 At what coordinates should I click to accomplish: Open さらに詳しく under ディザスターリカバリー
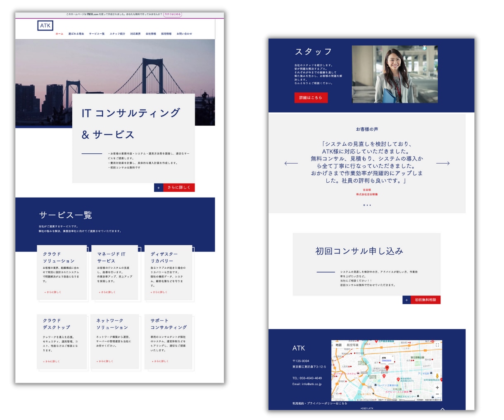pos(159,292)
